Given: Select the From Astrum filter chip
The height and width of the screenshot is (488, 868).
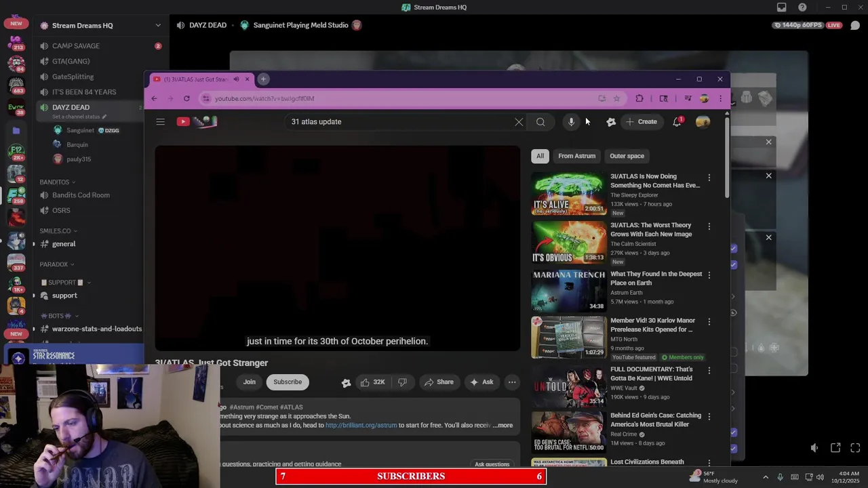Looking at the screenshot, I should [x=576, y=156].
